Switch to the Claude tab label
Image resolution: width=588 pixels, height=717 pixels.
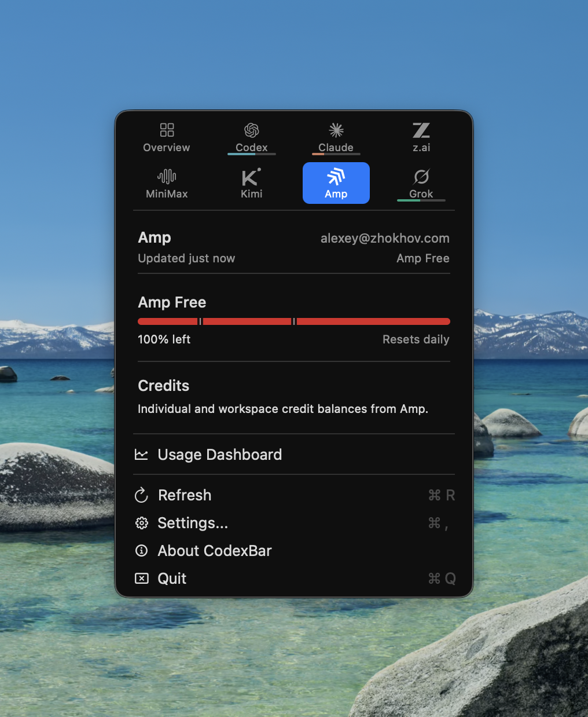click(336, 148)
